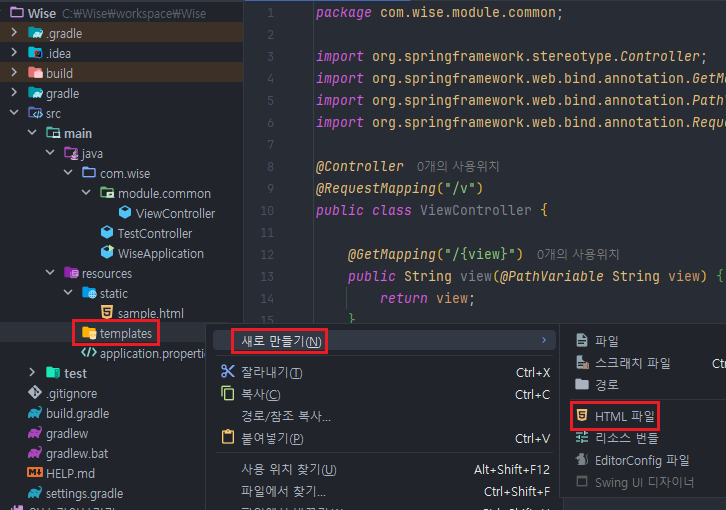
Task: Click the test folder icon
Action: [x=53, y=372]
